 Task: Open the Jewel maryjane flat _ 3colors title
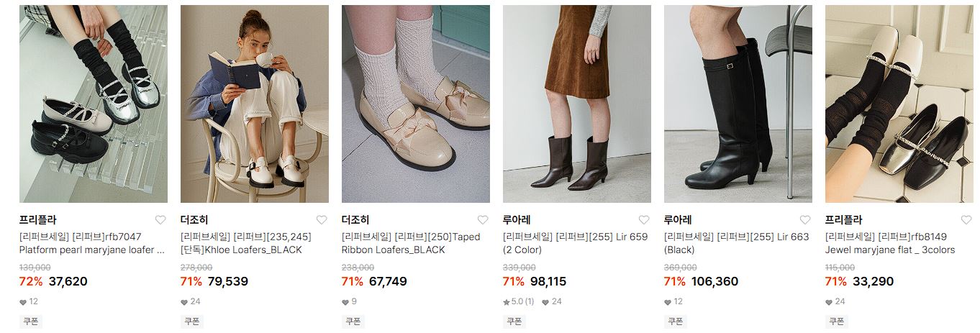pos(890,243)
